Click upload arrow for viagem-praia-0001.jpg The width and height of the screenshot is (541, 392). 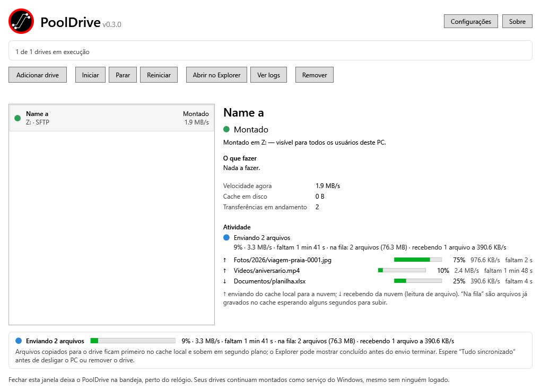point(224,260)
